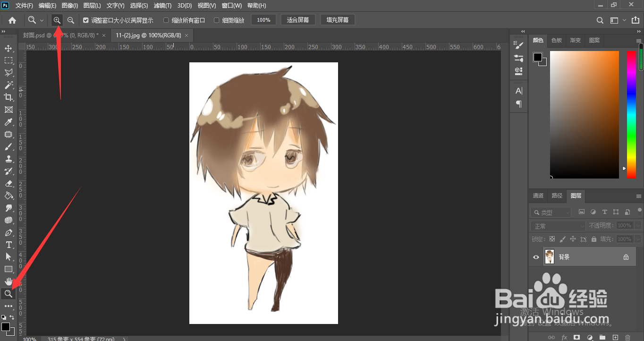Select the Healing Brush tool
This screenshot has width=644, height=341.
point(8,135)
